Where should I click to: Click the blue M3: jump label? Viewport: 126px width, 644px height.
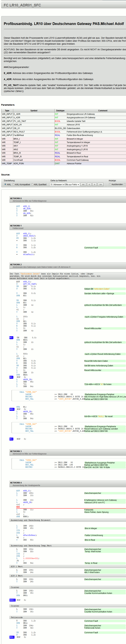pos(11,338)
